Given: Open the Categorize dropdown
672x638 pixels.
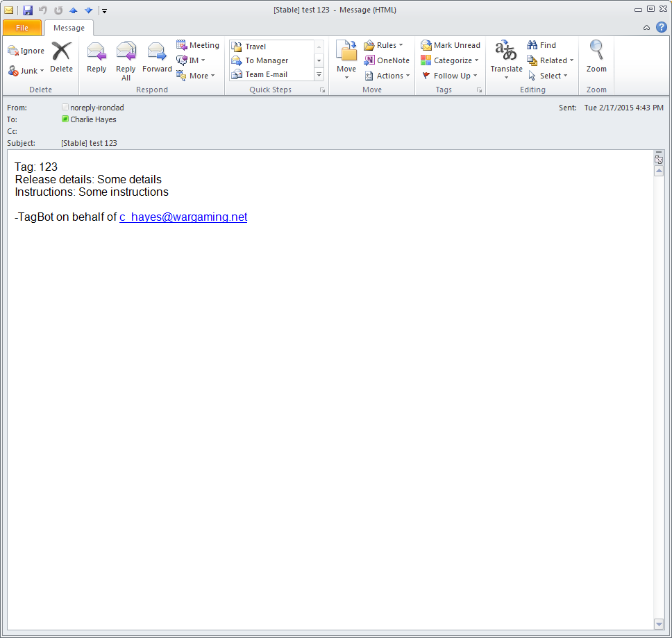Looking at the screenshot, I should point(476,60).
